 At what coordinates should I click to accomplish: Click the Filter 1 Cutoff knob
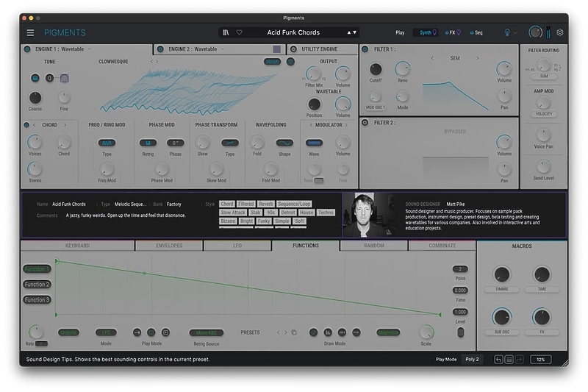tap(376, 69)
